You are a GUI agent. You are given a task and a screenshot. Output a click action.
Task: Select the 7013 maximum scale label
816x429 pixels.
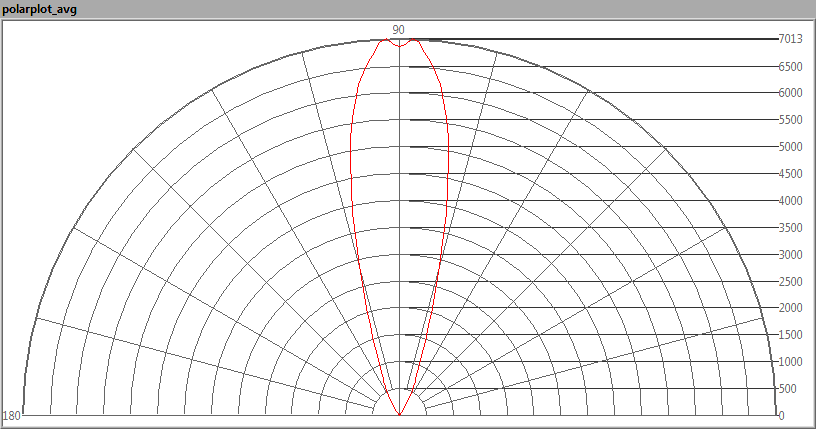point(790,39)
